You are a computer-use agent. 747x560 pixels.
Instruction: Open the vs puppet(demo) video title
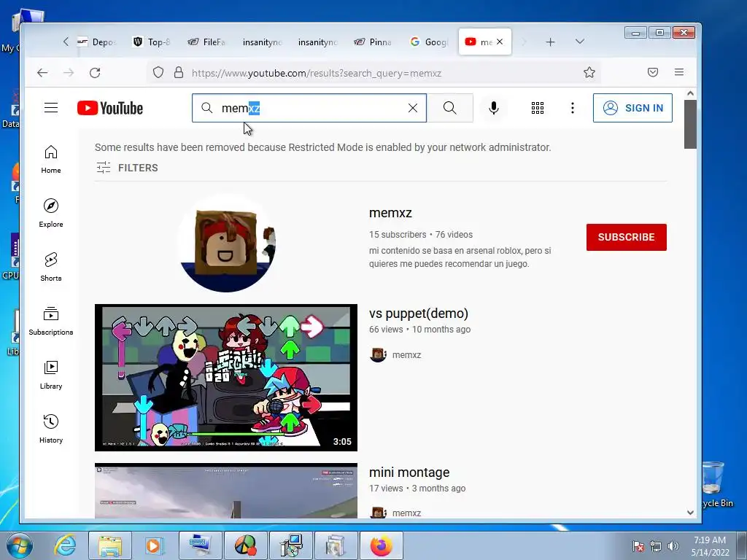click(418, 314)
